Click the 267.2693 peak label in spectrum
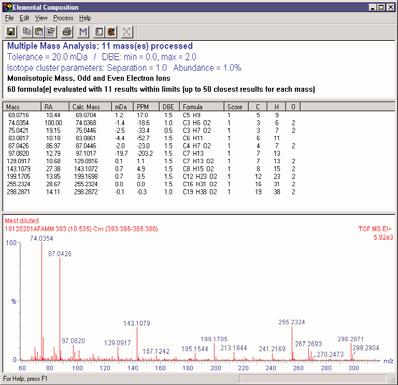This screenshot has width=398, height=385. click(308, 344)
